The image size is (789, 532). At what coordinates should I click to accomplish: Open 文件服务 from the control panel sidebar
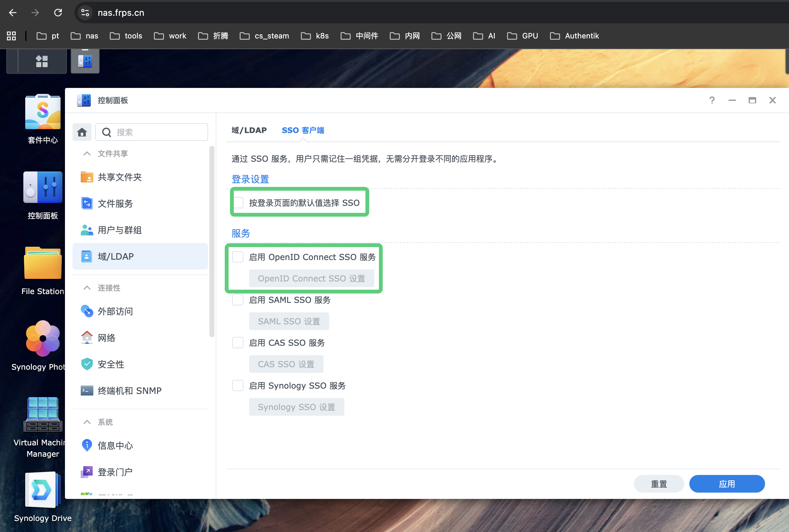[x=115, y=203]
